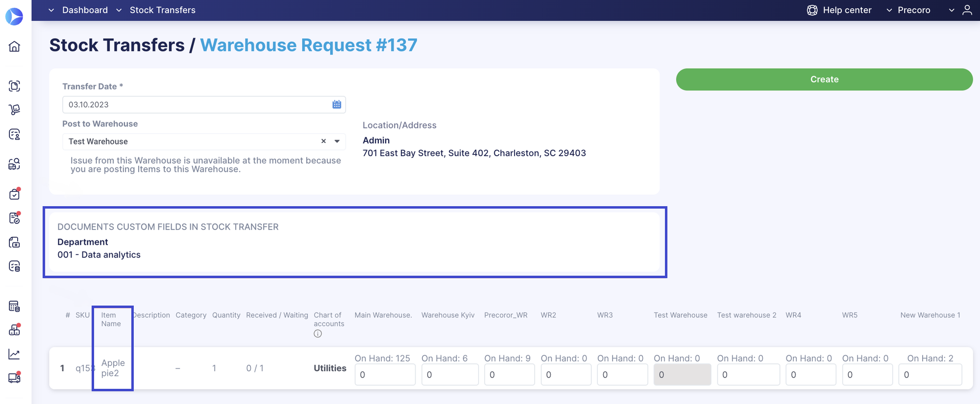Click WR2 quantity input
This screenshot has width=980, height=404.
click(x=566, y=375)
